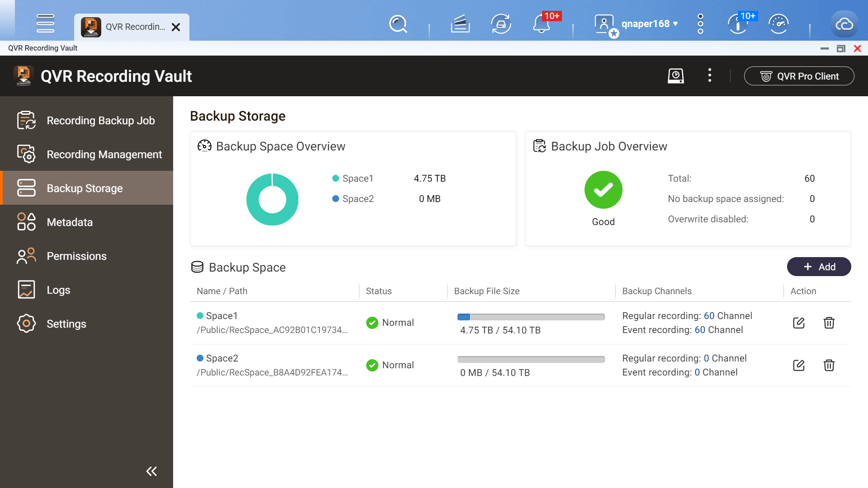The width and height of the screenshot is (868, 488).
Task: Open the disk schedule icon in header
Action: point(675,76)
